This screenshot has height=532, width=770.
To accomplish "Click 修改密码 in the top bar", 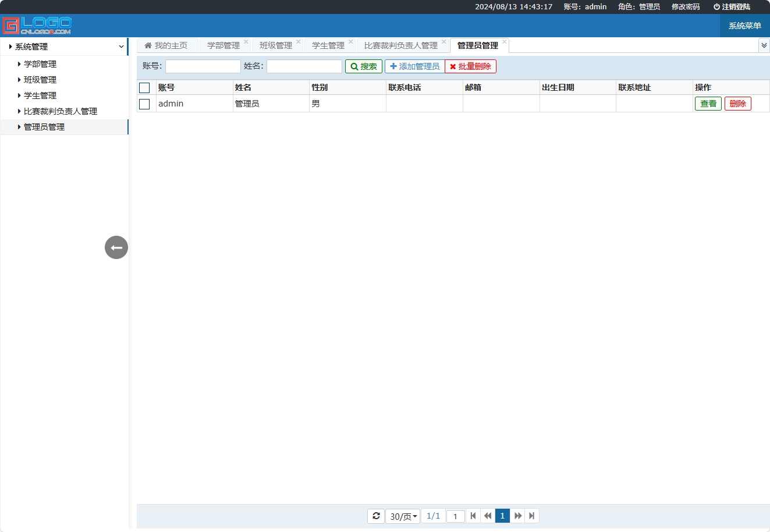I will coord(686,7).
